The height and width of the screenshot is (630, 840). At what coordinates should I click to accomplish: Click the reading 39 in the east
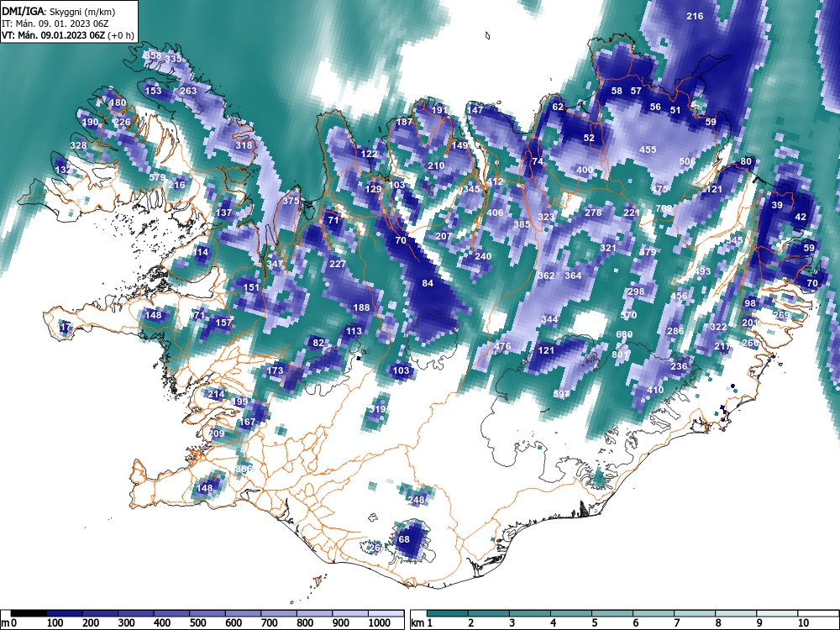[777, 205]
